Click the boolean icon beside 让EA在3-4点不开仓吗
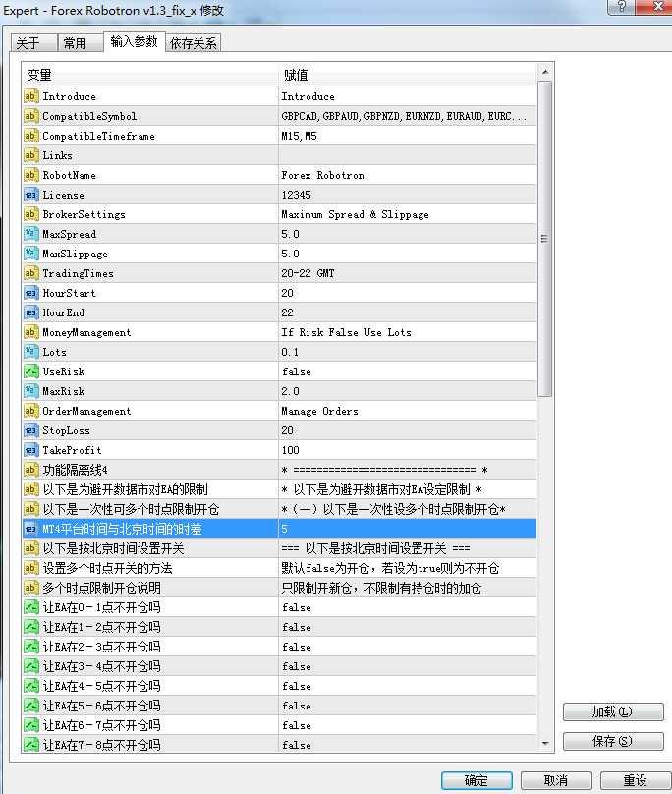672x794 pixels. (30, 666)
